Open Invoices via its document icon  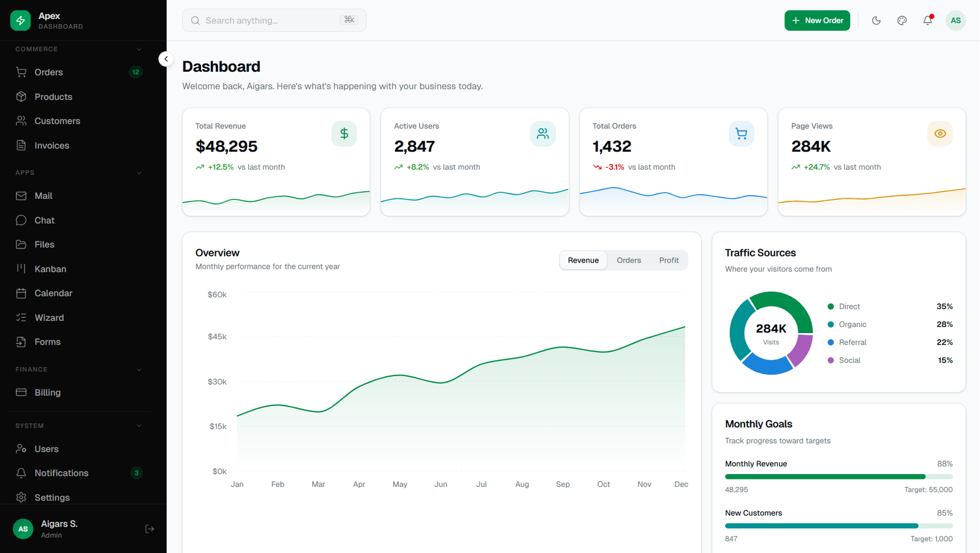pyautogui.click(x=21, y=145)
